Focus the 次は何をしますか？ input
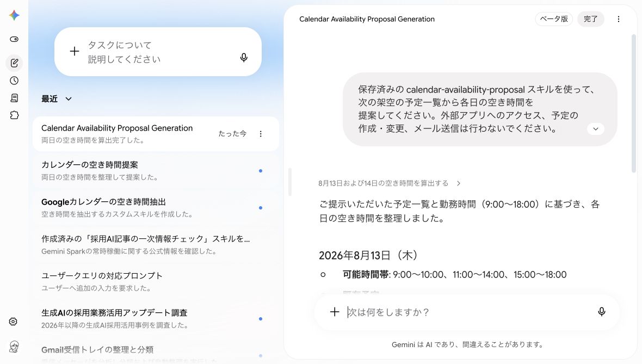Viewport: 642px width, 364px height. (x=467, y=312)
